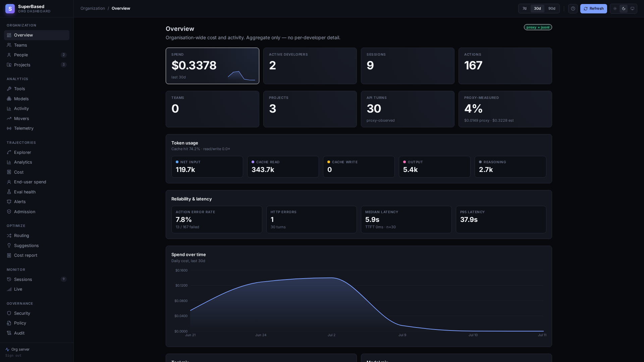Click the Cache Read 343.7k tile
The width and height of the screenshot is (644, 362).
[x=283, y=167]
